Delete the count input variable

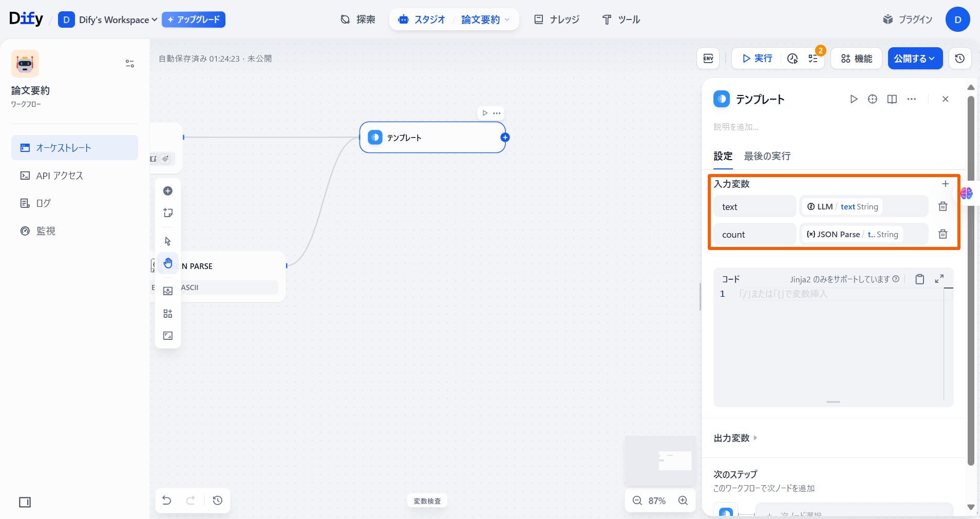click(943, 234)
